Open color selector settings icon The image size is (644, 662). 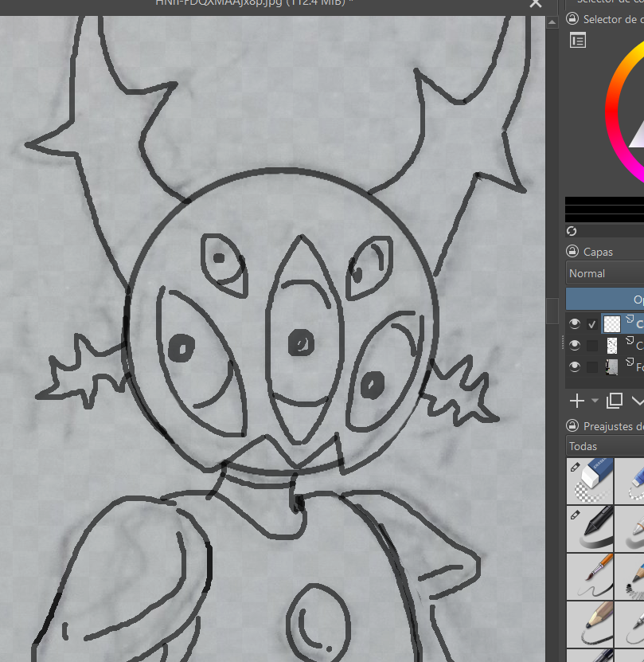[578, 41]
